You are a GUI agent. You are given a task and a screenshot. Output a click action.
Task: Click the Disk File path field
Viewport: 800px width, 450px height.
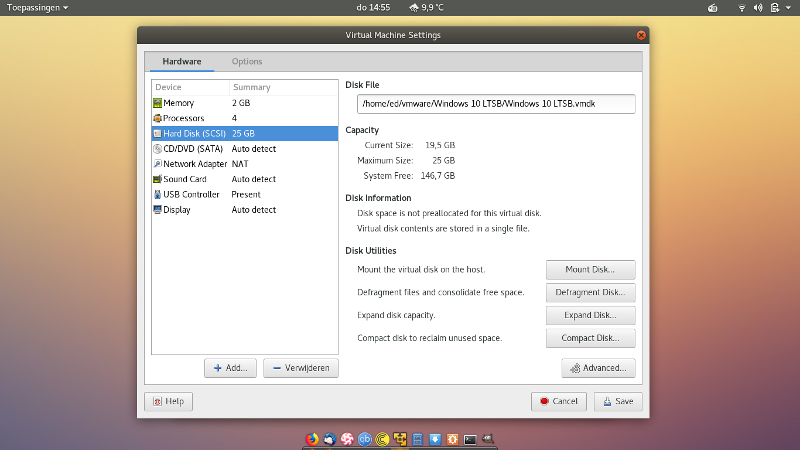tap(496, 104)
